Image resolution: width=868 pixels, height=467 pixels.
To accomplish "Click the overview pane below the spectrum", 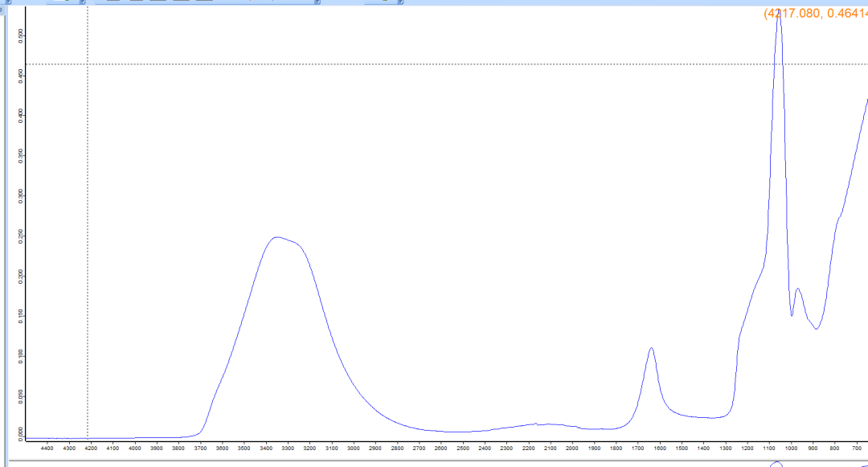I will (434, 463).
